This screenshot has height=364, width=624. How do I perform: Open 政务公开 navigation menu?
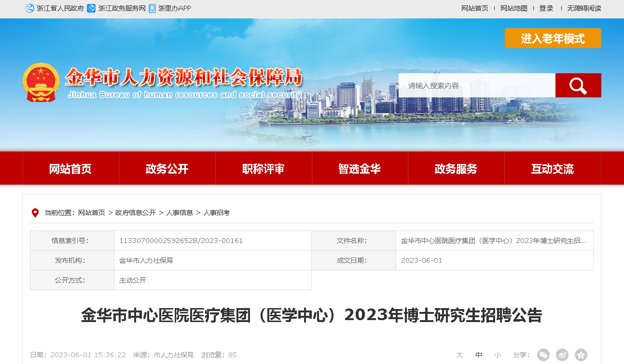pyautogui.click(x=167, y=169)
